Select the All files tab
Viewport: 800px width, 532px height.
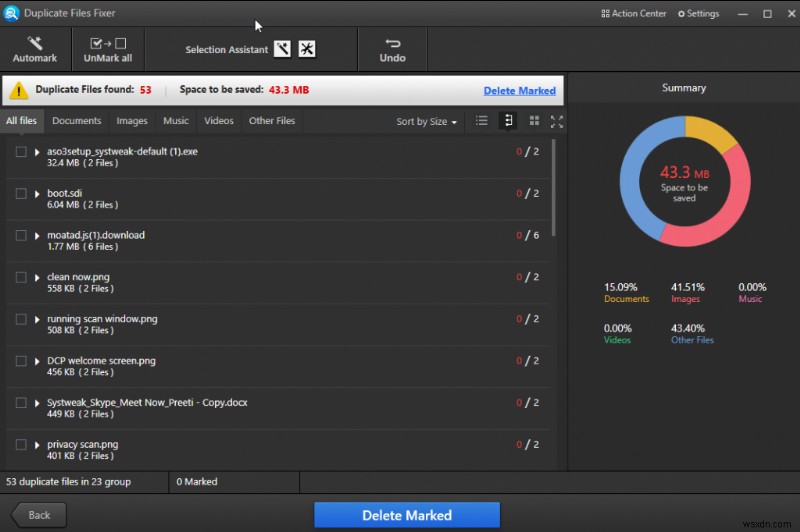coord(21,121)
